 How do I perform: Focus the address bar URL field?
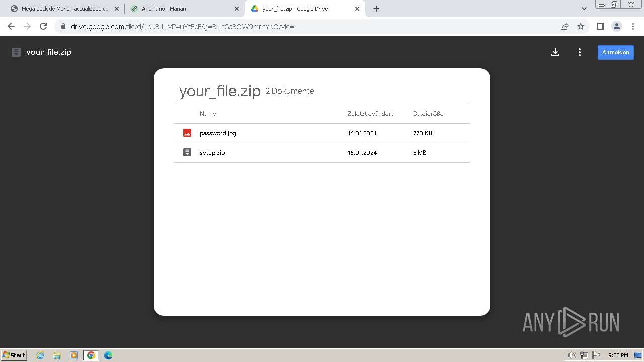pos(312,27)
